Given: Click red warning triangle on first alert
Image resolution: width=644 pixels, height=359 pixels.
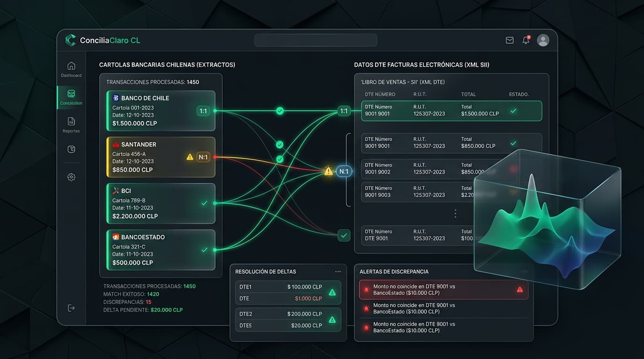Looking at the screenshot, I should [520, 290].
